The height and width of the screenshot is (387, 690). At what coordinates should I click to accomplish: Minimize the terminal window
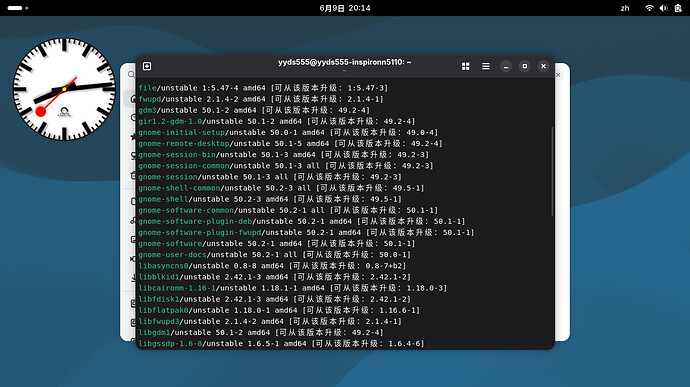pyautogui.click(x=506, y=66)
